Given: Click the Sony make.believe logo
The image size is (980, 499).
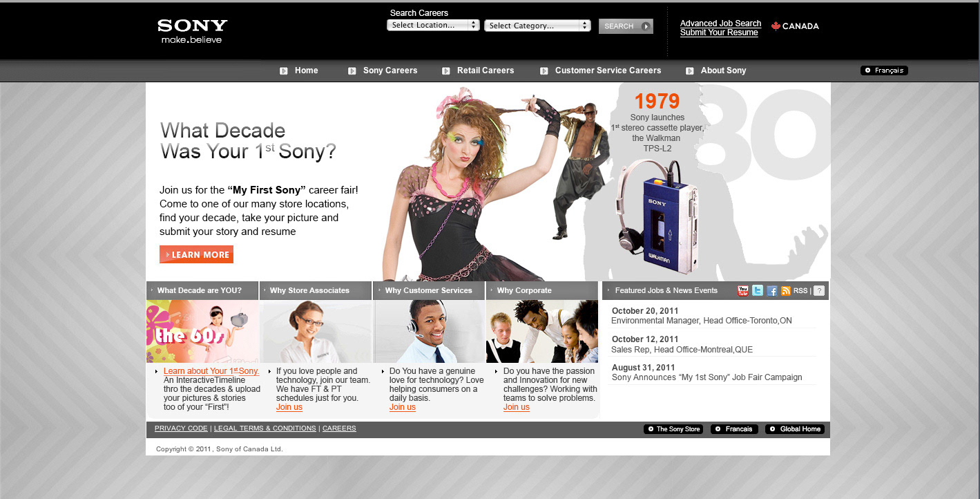Looking at the screenshot, I should pos(192,31).
